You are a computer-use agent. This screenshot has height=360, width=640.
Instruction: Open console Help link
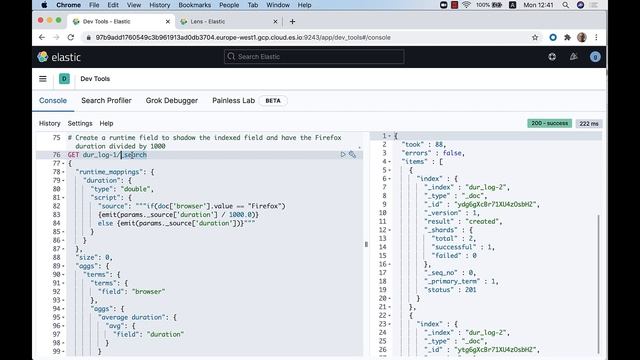pyautogui.click(x=106, y=123)
